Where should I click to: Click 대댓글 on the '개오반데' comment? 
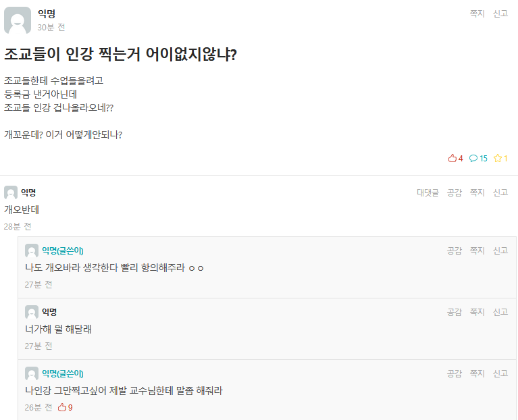click(x=428, y=192)
